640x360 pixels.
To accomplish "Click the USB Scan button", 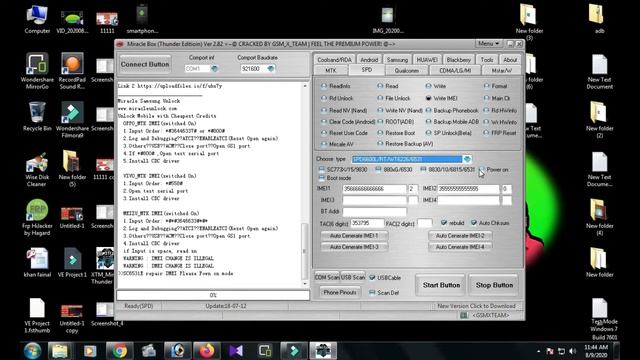I will click(353, 277).
